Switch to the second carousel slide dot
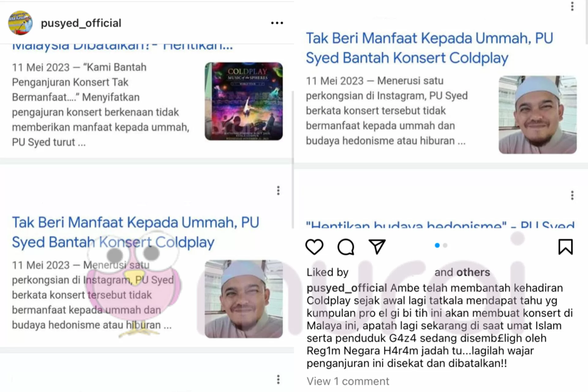This screenshot has height=392, width=588. [445, 245]
